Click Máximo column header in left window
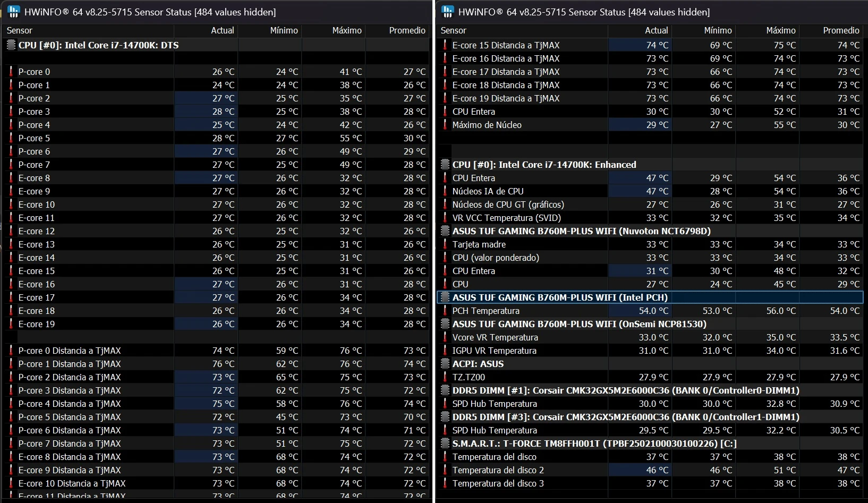The height and width of the screenshot is (503, 868). coord(334,31)
